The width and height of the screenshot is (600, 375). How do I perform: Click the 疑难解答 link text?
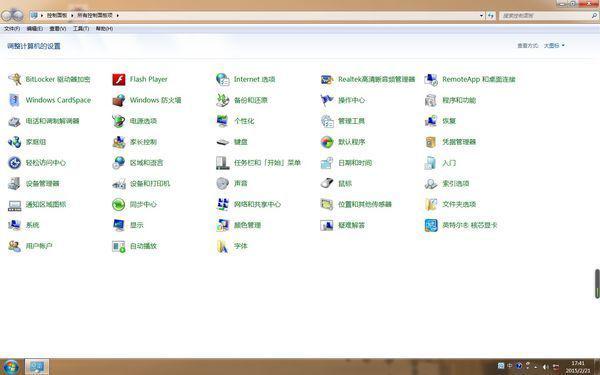[352, 225]
